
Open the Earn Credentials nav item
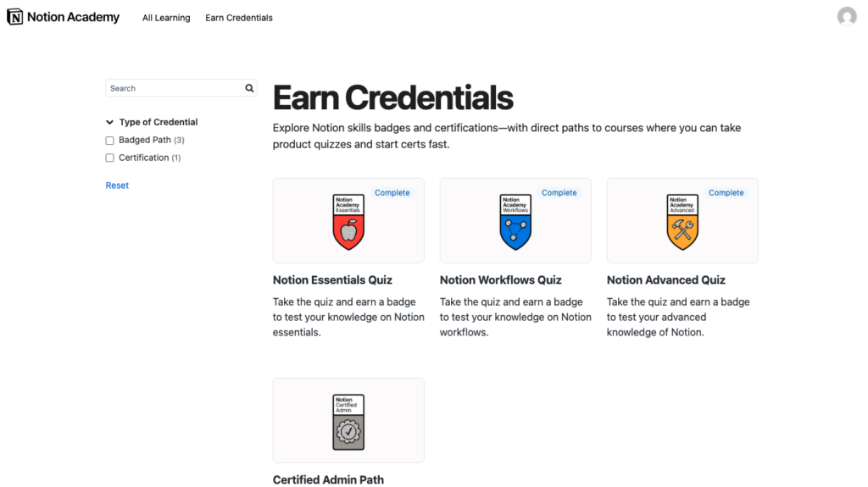click(239, 18)
